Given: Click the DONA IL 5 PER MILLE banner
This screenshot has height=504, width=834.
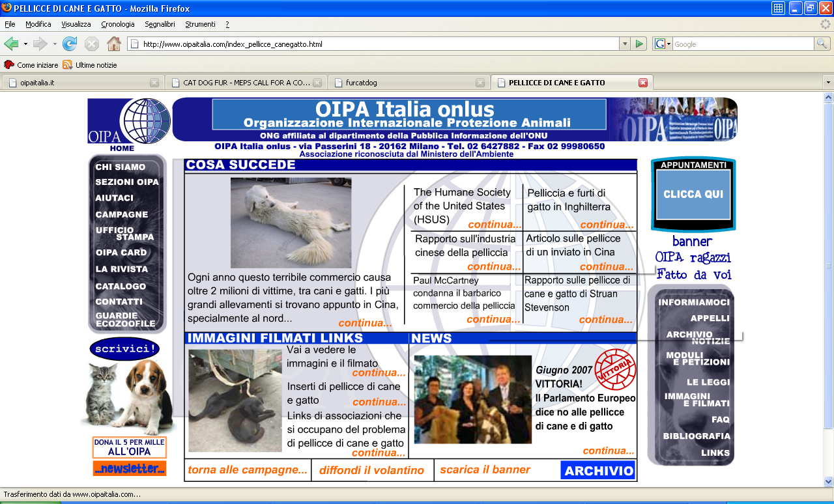Looking at the screenshot, I should pos(130,447).
